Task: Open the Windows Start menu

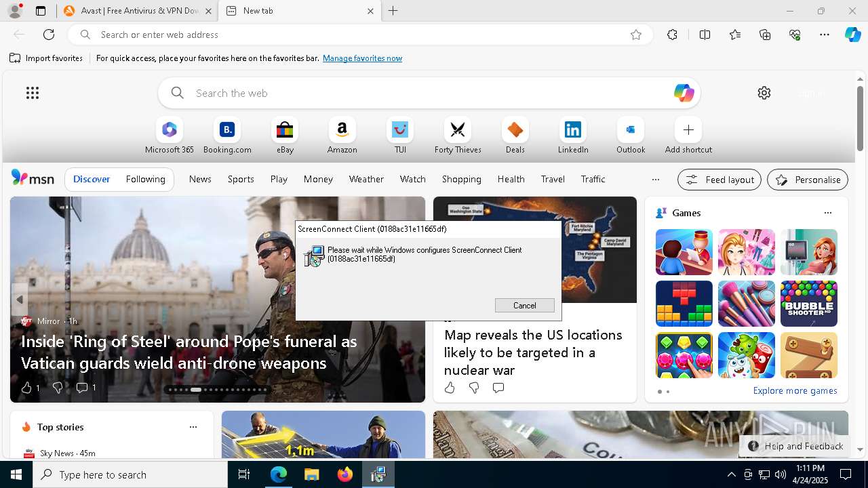Action: point(16,474)
